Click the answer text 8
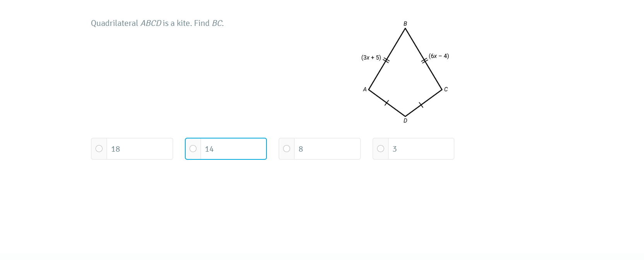The image size is (644, 260). (x=301, y=149)
